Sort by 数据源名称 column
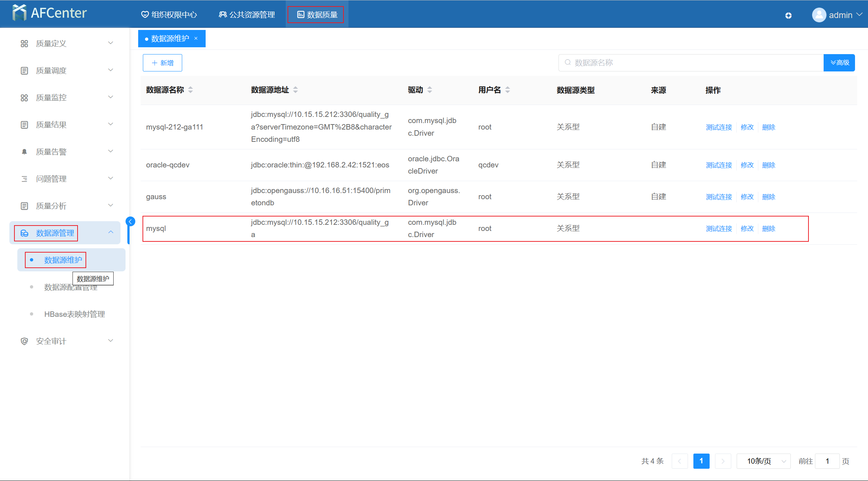 tap(190, 90)
